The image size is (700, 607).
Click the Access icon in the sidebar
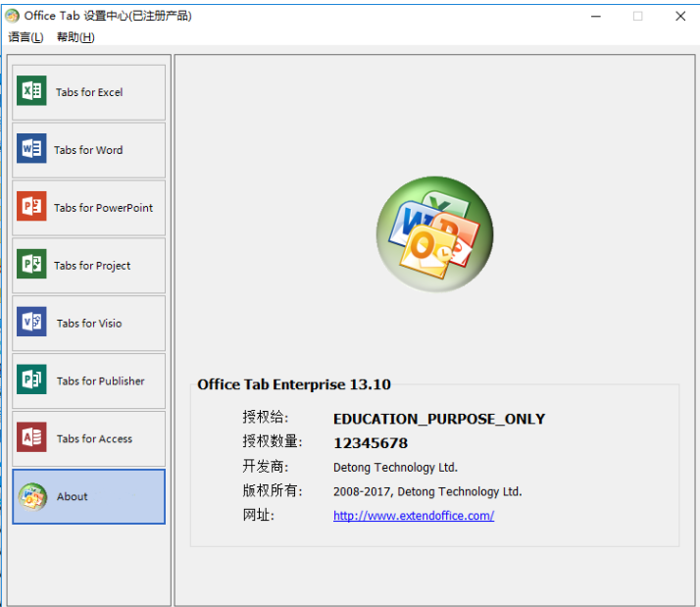(31, 436)
